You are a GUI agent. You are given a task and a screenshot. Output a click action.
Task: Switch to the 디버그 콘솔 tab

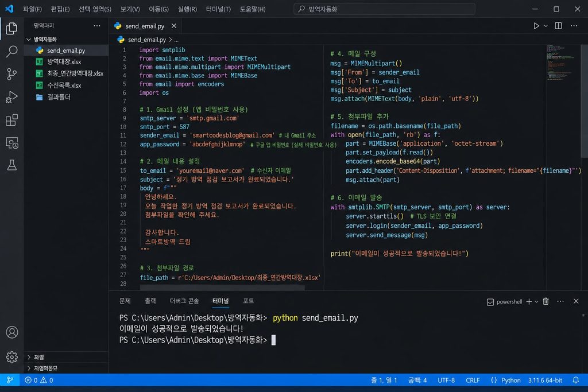click(x=184, y=301)
